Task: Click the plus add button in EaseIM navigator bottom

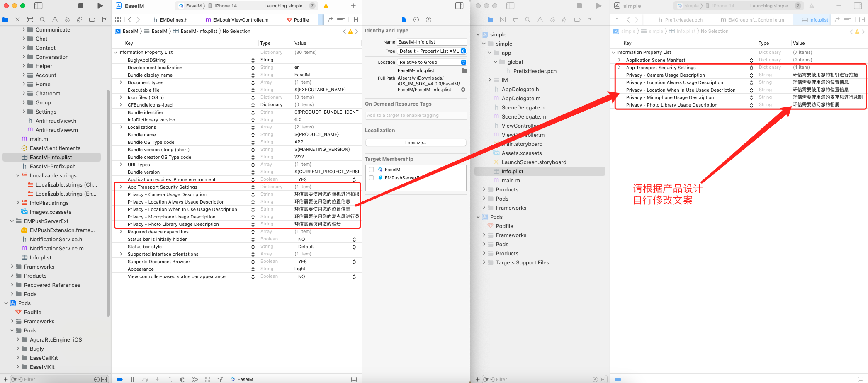Action: click(x=6, y=379)
